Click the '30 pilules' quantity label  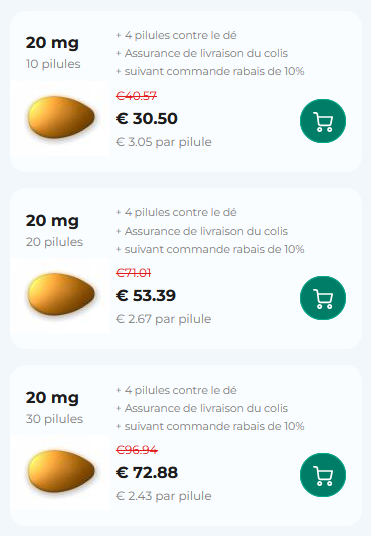click(x=54, y=419)
